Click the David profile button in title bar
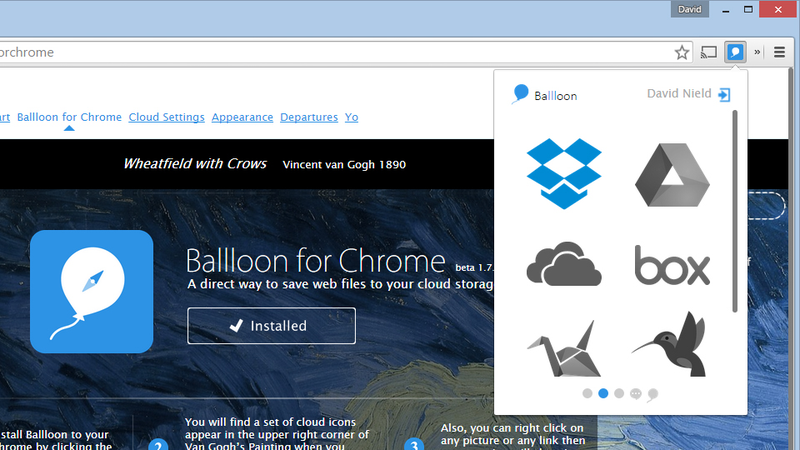This screenshot has height=450, width=800. (x=689, y=9)
